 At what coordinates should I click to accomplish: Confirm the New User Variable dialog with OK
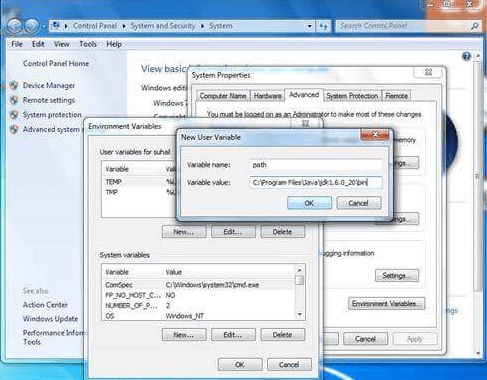(309, 203)
